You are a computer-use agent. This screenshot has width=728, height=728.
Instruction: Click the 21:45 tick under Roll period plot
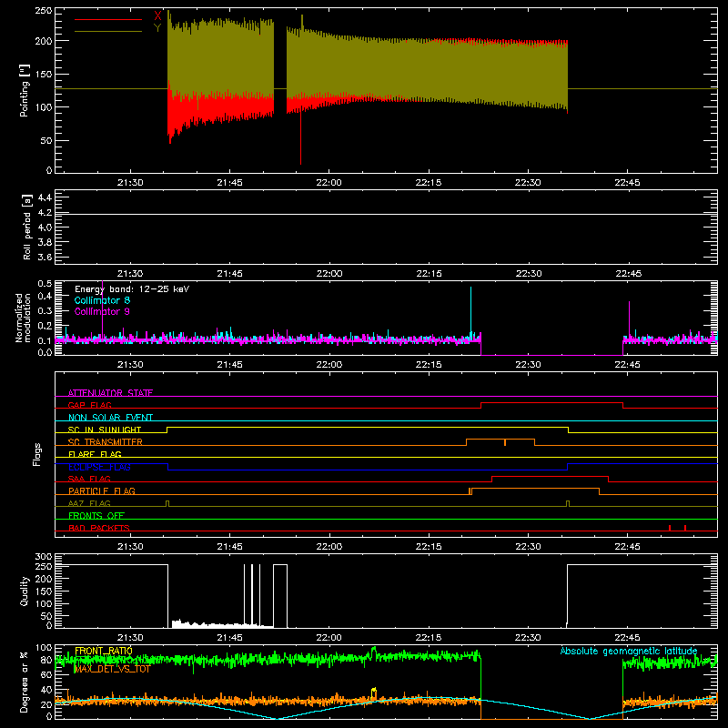[229, 274]
